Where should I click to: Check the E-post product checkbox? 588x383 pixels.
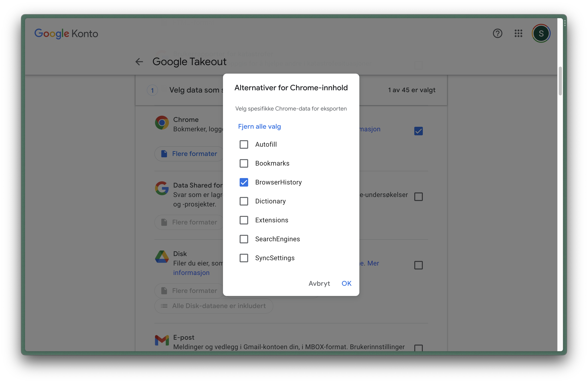[418, 348]
